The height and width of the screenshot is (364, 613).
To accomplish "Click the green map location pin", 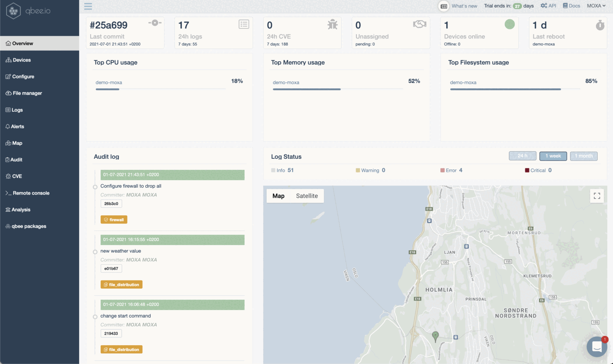I will tap(435, 336).
